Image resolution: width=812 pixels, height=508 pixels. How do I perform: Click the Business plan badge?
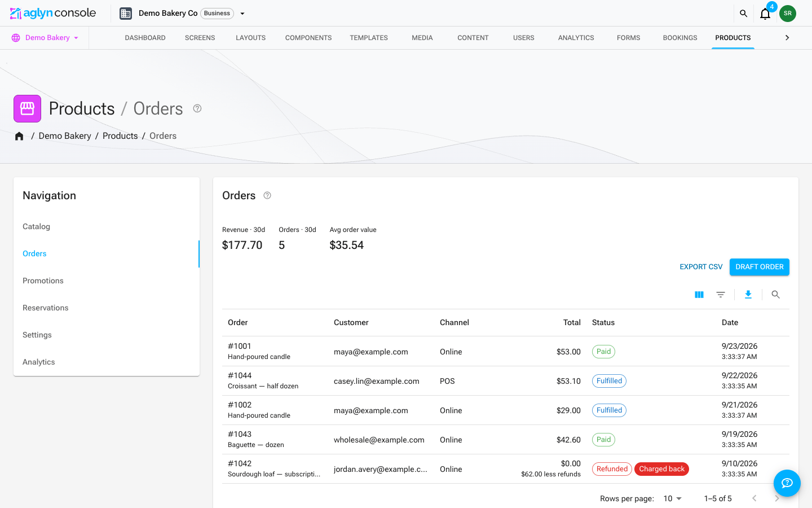[x=217, y=14]
